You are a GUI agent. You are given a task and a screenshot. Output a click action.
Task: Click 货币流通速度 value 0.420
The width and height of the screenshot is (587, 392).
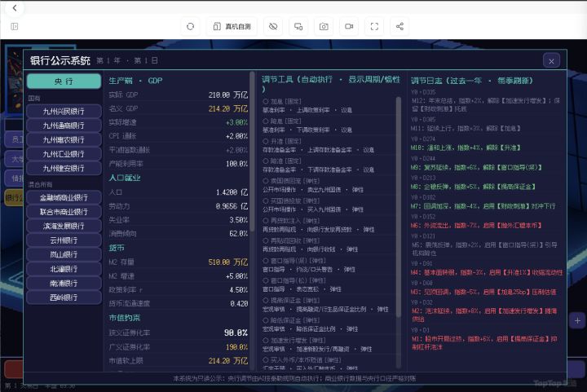[x=239, y=304]
